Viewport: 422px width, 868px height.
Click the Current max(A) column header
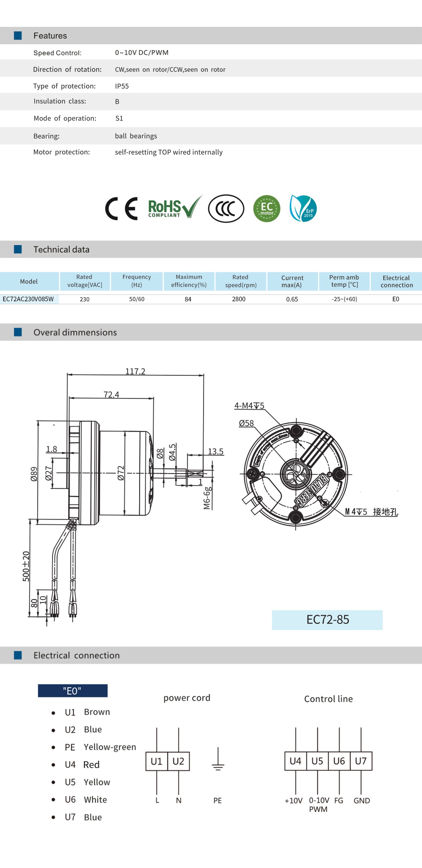292,281
